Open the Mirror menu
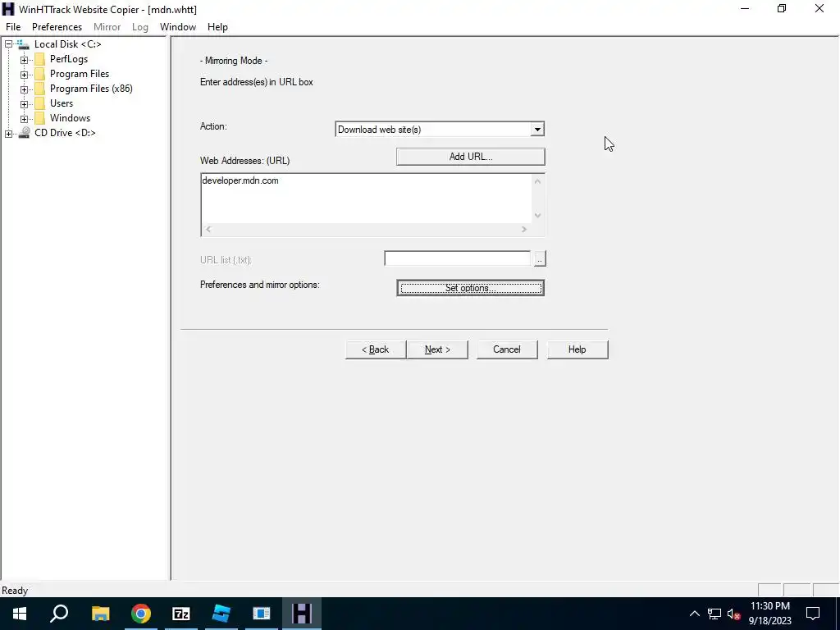 [107, 27]
